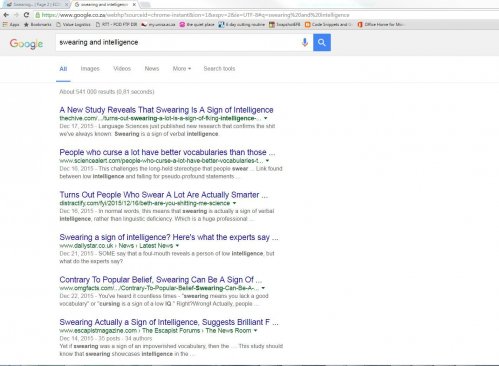This screenshot has height=366, width=499.
Task: Open a new tab with the new tab button
Action: (x=145, y=5)
